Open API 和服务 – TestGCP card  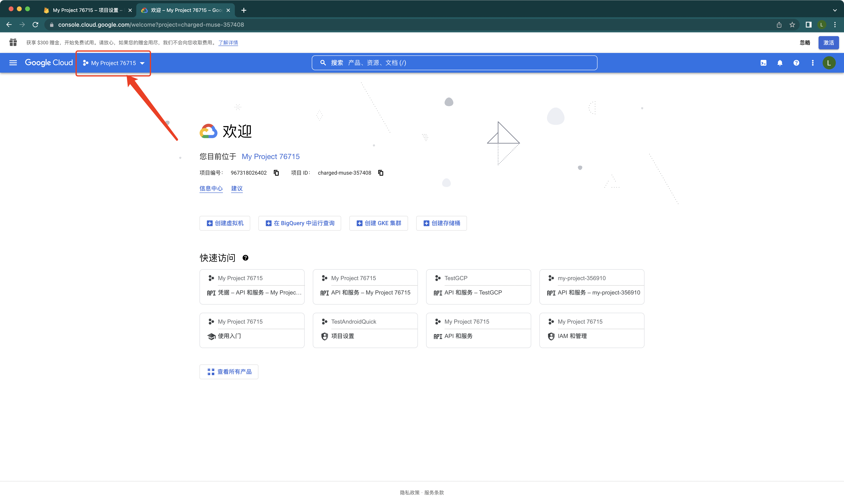point(479,287)
